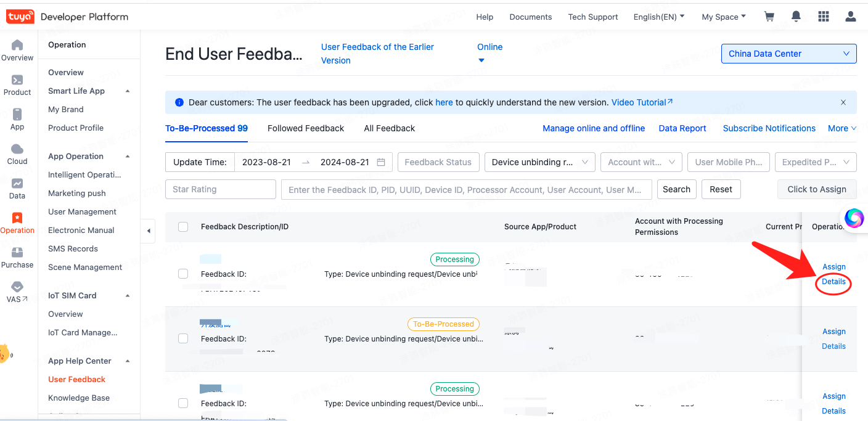Image resolution: width=868 pixels, height=421 pixels.
Task: Expand the English(EN) language dropdown
Action: point(659,17)
